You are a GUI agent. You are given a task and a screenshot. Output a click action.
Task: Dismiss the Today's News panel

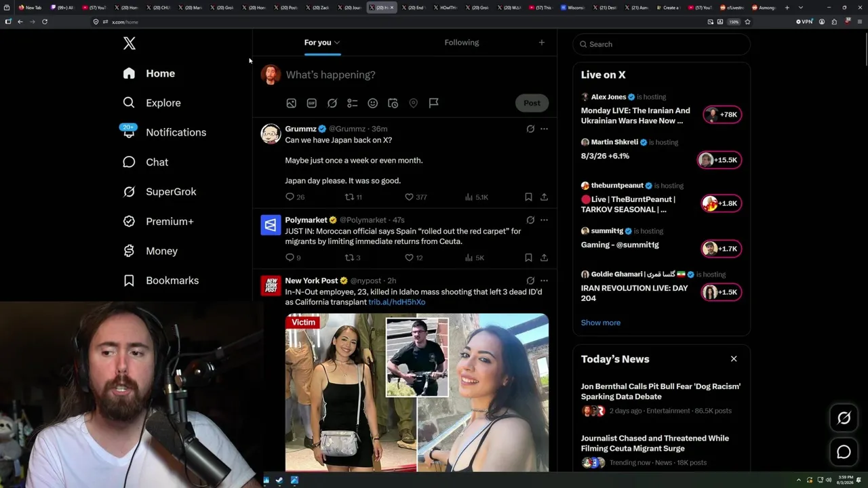(734, 359)
